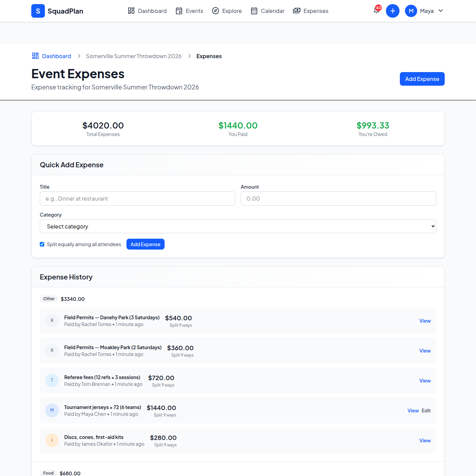Open notifications via the bell icon

pyautogui.click(x=376, y=11)
